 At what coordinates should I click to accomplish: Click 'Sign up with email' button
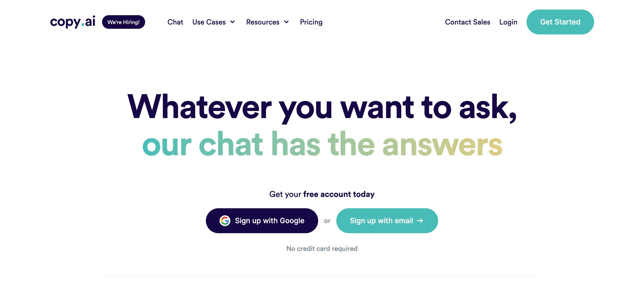point(386,221)
